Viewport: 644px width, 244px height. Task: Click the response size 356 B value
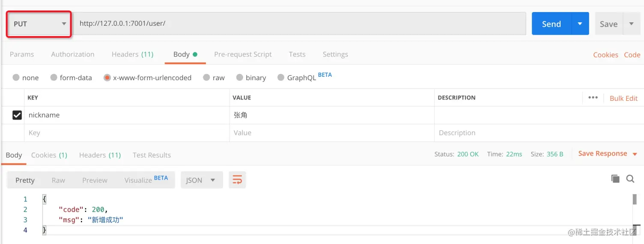(555, 154)
